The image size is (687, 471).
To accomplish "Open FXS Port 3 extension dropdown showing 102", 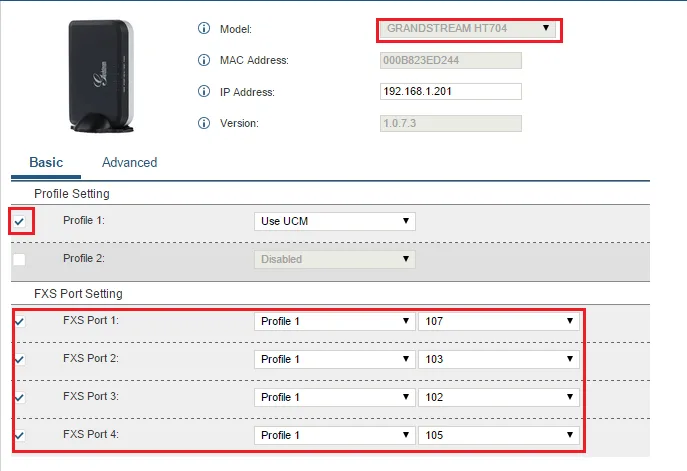I will 498,397.
